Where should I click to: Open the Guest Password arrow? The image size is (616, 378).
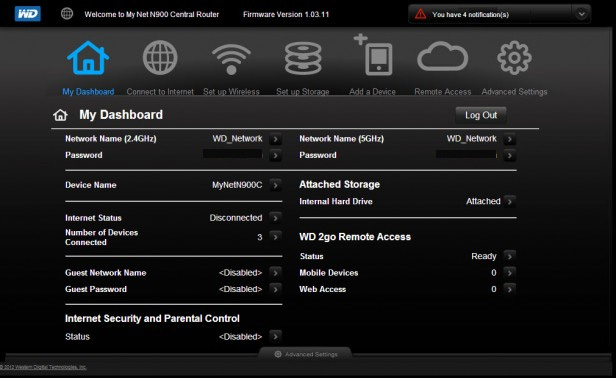pyautogui.click(x=275, y=289)
